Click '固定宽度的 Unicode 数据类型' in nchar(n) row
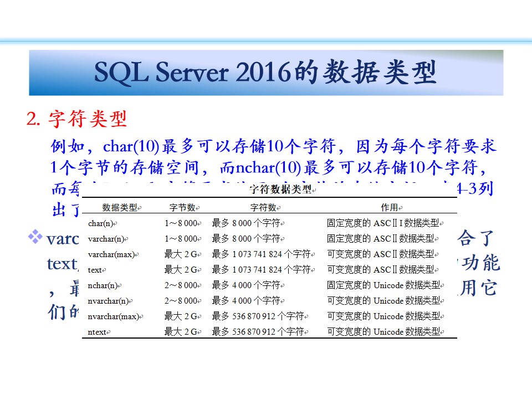The image size is (532, 399). point(383,286)
